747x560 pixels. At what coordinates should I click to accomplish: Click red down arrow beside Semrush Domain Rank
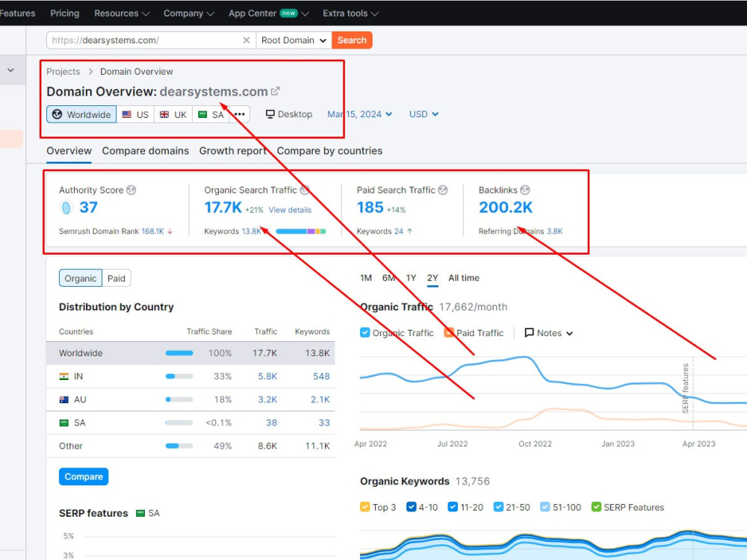(170, 231)
